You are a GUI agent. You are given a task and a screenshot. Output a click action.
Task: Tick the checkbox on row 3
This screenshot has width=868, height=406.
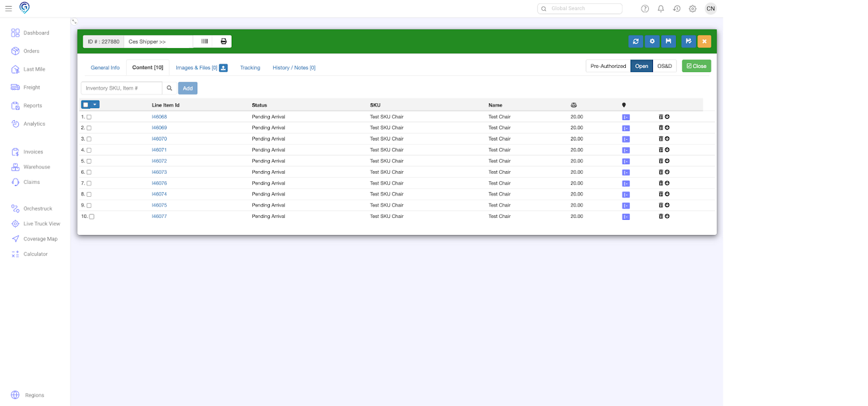pos(89,139)
